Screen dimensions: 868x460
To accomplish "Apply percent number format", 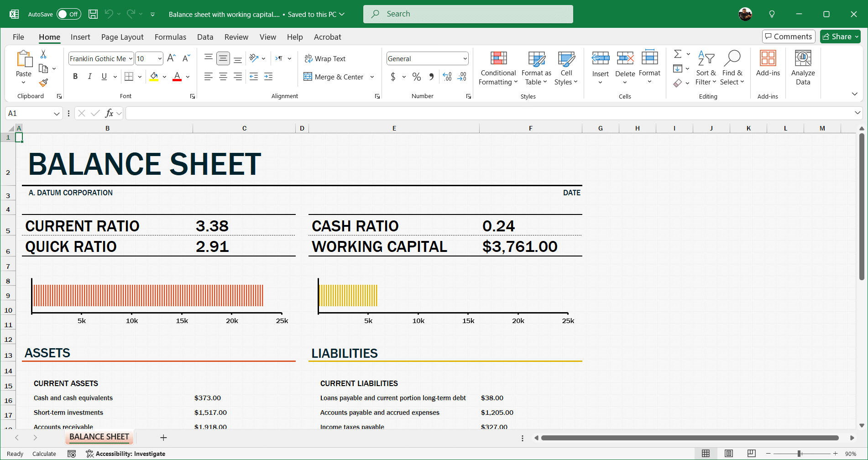I will click(416, 76).
